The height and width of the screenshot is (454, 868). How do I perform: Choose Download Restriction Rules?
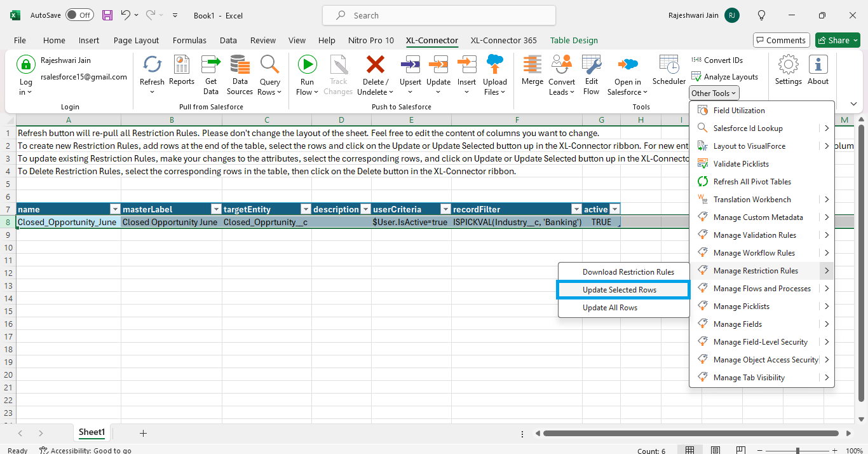tap(624, 272)
